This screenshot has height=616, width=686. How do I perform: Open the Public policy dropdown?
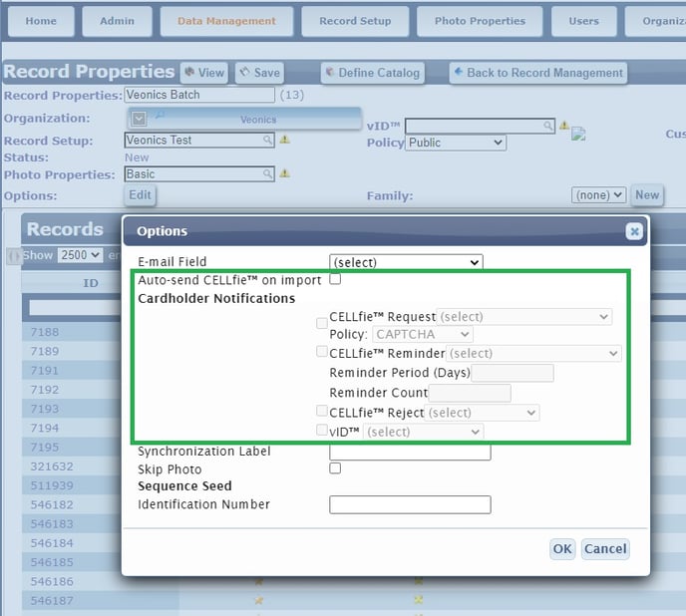[x=456, y=143]
